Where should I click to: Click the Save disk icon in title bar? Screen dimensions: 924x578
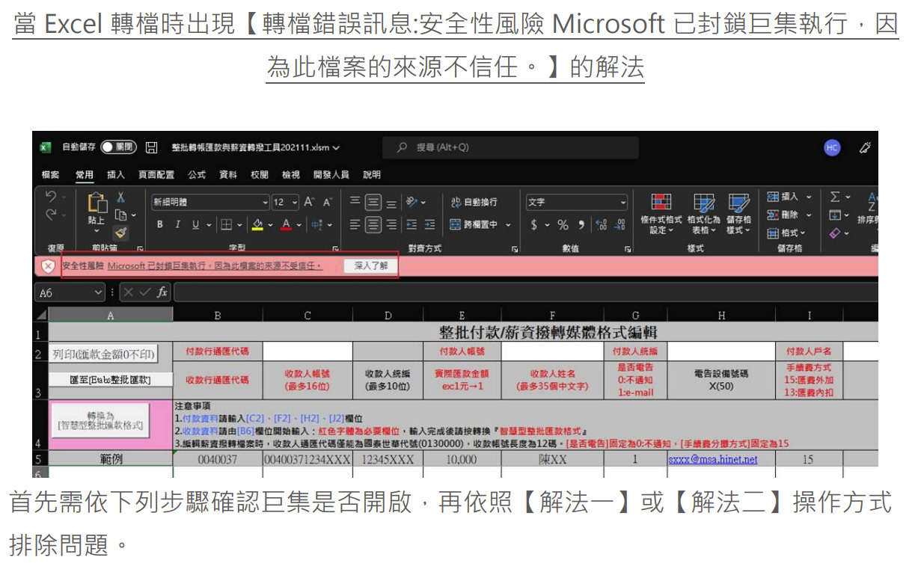point(152,148)
